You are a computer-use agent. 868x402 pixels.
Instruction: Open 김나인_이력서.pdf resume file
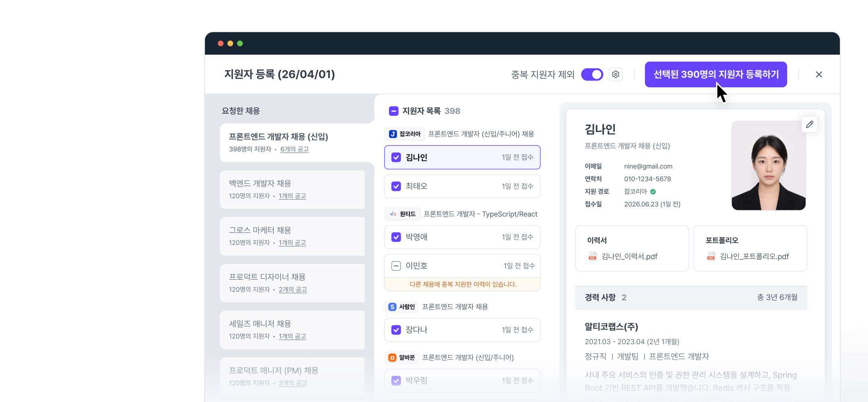[629, 256]
